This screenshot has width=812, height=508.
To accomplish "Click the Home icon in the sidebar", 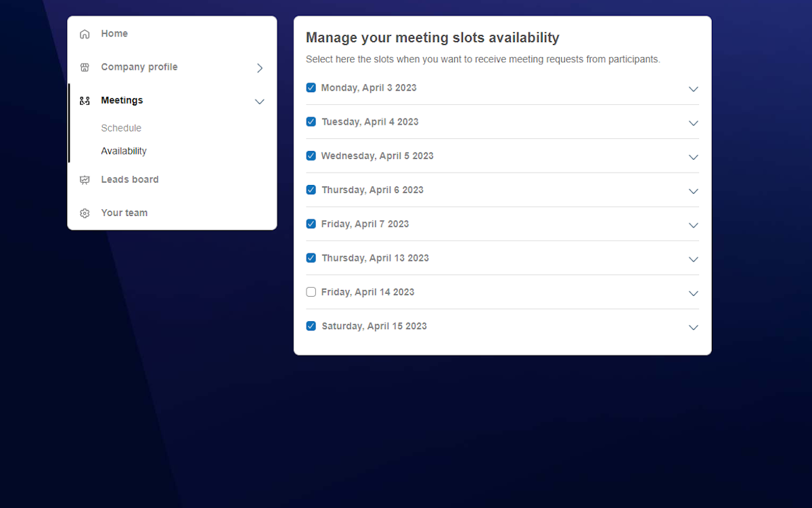I will pos(84,33).
